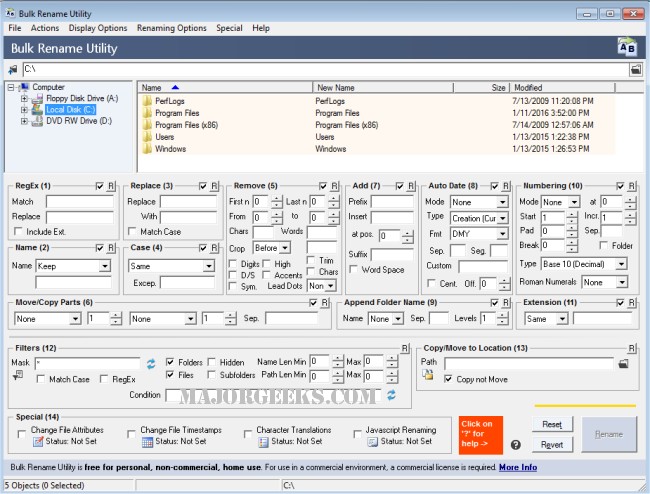Click the Change File Timestamps status icon
This screenshot has width=650, height=494.
[147, 441]
